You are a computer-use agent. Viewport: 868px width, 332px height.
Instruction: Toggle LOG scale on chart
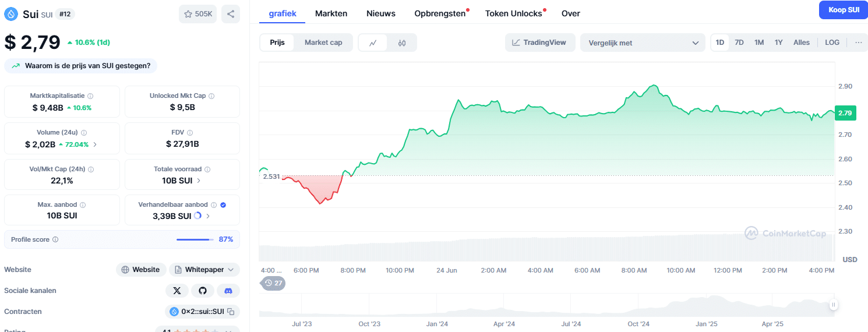pos(832,43)
